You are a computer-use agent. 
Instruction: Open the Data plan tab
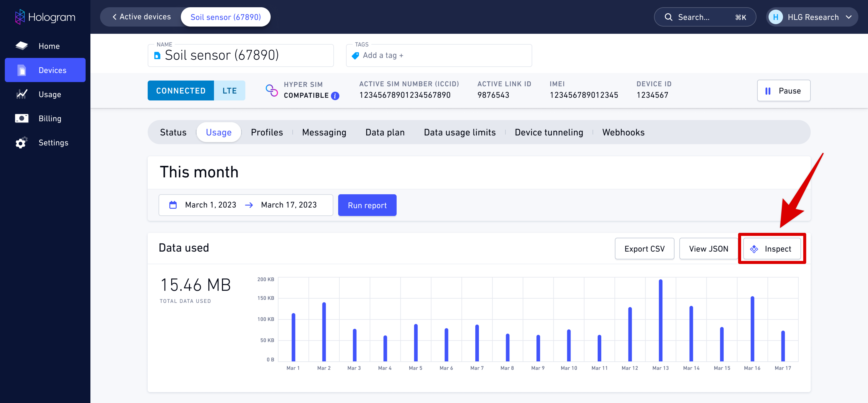tap(385, 132)
